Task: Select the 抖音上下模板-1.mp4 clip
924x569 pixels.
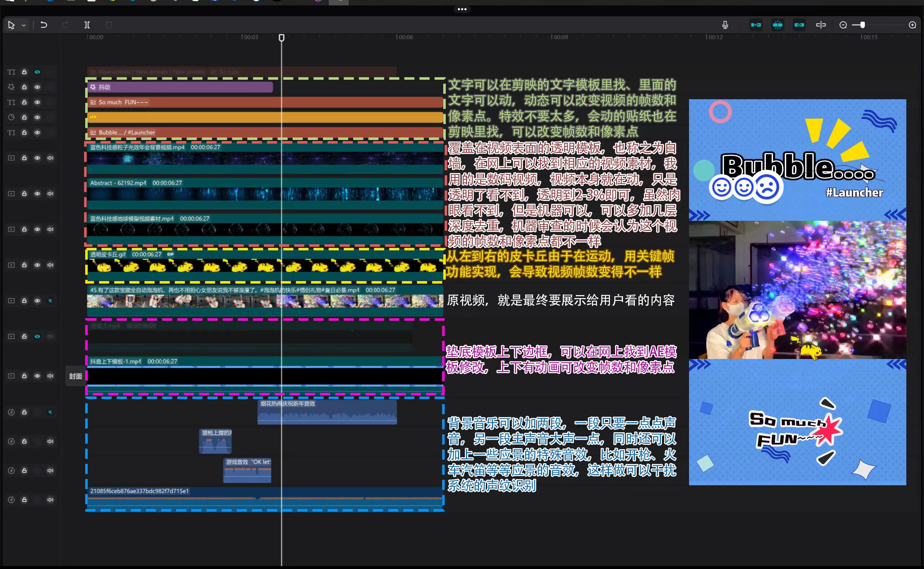Action: click(x=265, y=376)
